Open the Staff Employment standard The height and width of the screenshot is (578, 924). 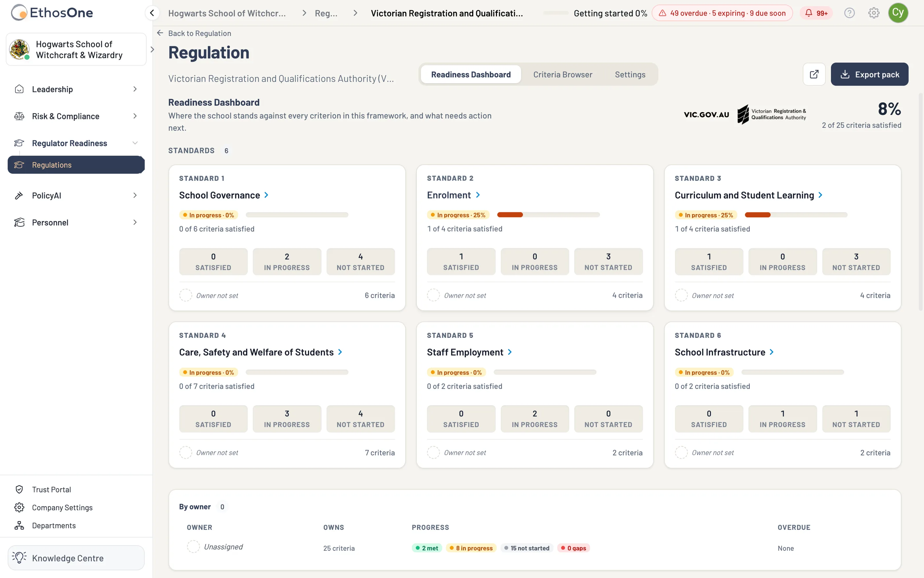click(x=469, y=352)
